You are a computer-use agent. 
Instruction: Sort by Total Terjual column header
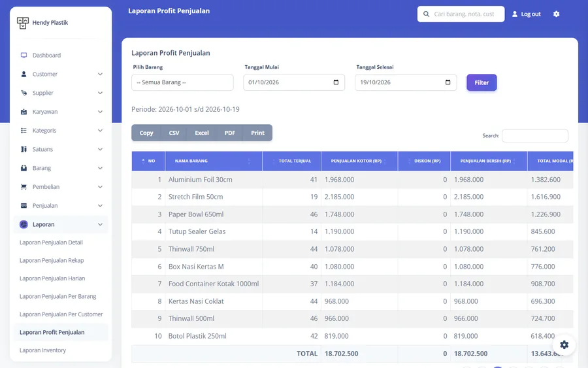pos(292,161)
